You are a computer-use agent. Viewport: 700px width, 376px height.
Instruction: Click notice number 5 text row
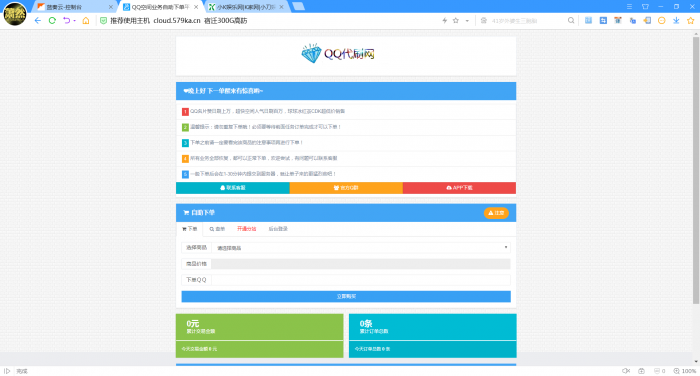[x=346, y=174]
